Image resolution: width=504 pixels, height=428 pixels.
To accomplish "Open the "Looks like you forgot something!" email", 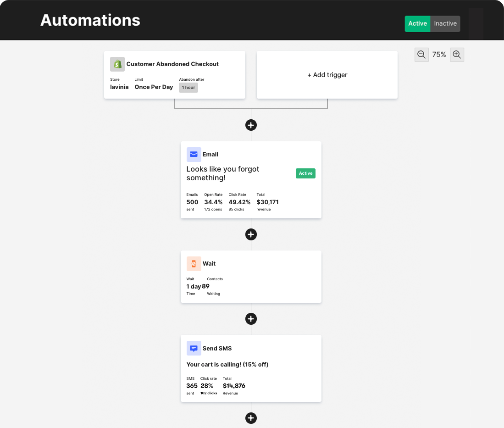I will pyautogui.click(x=223, y=173).
